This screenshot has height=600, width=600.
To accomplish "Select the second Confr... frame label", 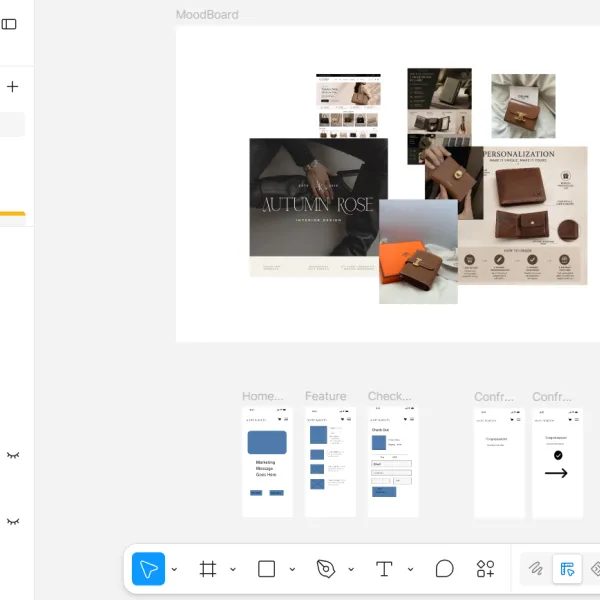I will point(552,397).
